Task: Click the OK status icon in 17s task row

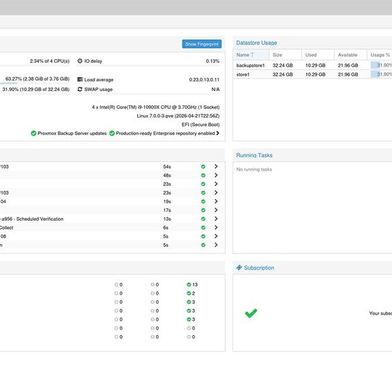Action: pyautogui.click(x=203, y=210)
